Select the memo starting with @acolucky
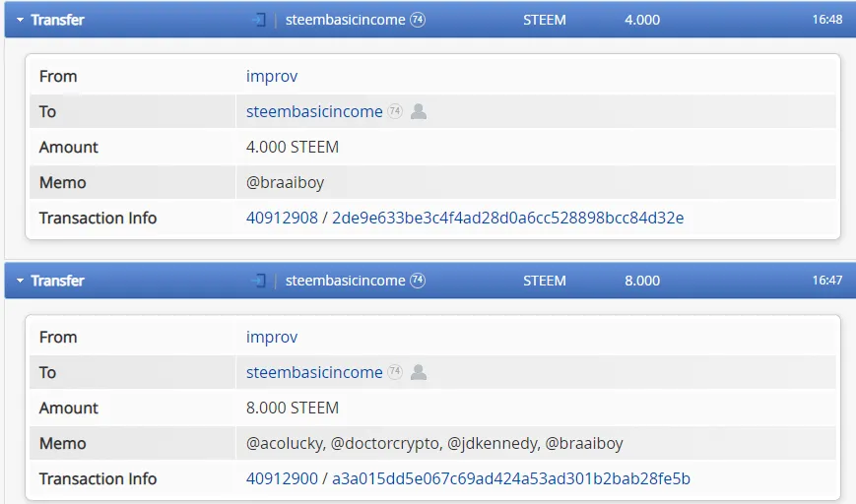Screen dimensions: 856x504 tap(434, 443)
